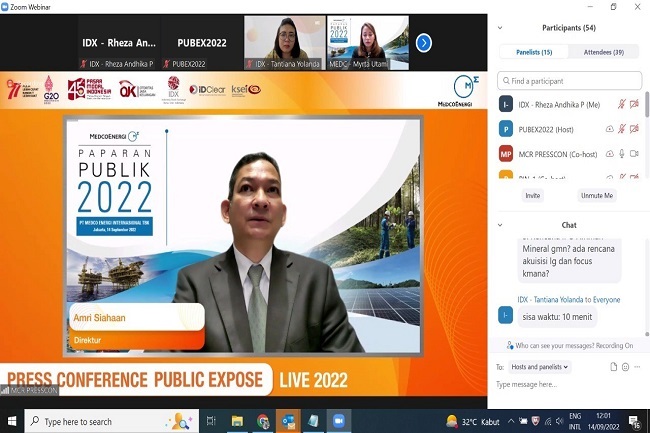The height and width of the screenshot is (433, 650).
Task: Open File Explorer from the taskbar
Action: pyautogui.click(x=237, y=421)
